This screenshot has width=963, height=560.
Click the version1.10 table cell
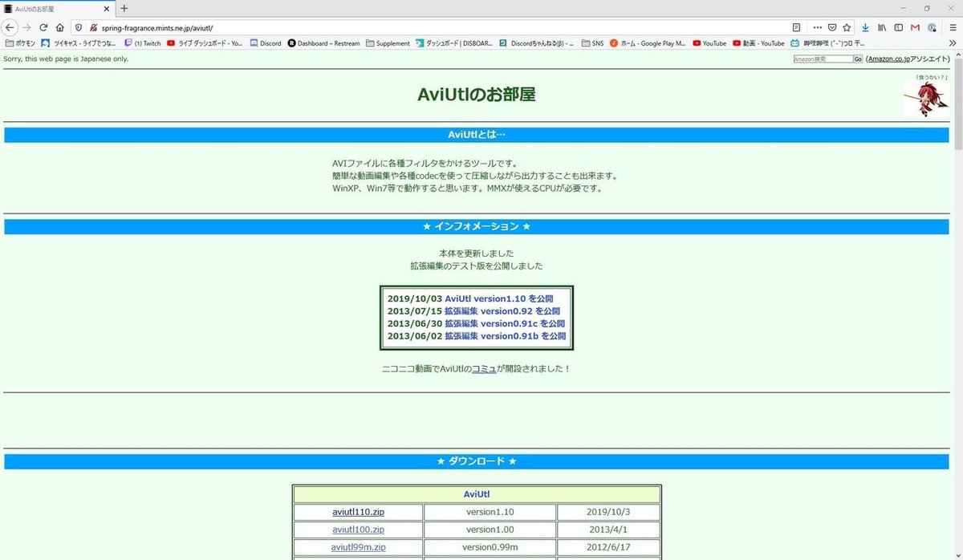[490, 512]
